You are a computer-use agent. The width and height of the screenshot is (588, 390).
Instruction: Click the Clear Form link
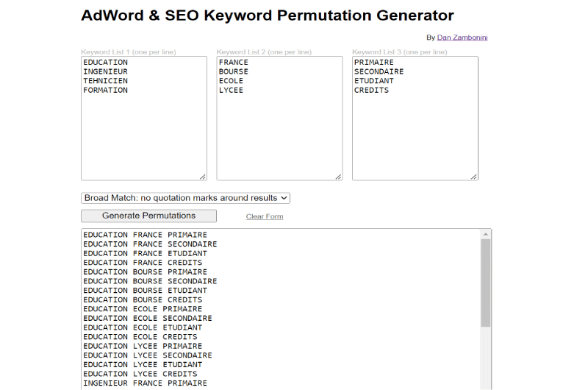pyautogui.click(x=265, y=216)
